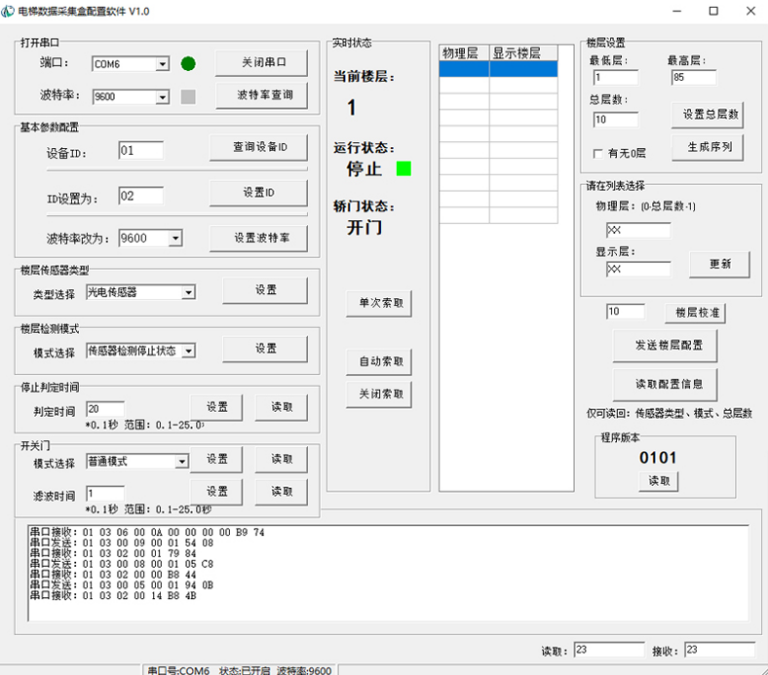Click 读取 under program version 0101
Viewport: 768px width, 675px height.
[x=658, y=481]
